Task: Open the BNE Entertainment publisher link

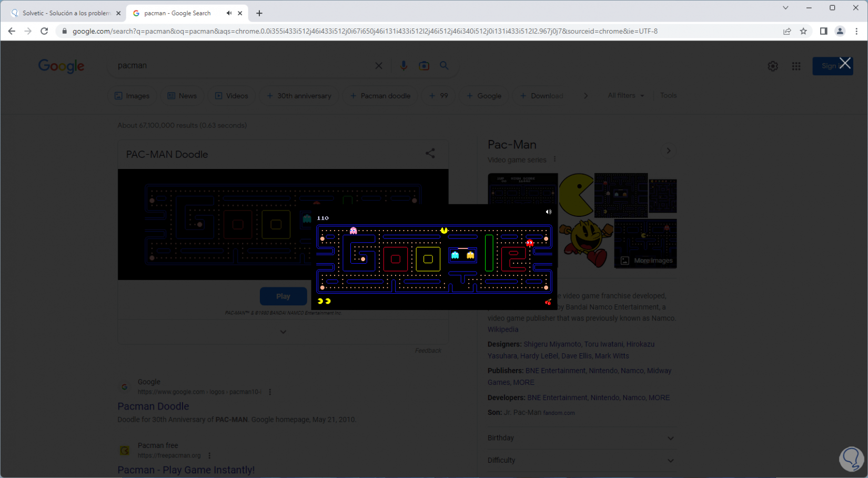Action: [555, 371]
